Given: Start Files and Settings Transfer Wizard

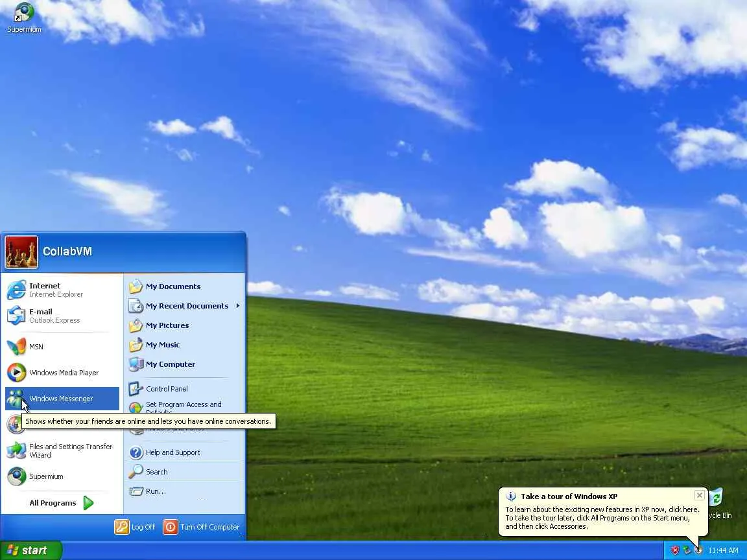Looking at the screenshot, I should point(62,450).
